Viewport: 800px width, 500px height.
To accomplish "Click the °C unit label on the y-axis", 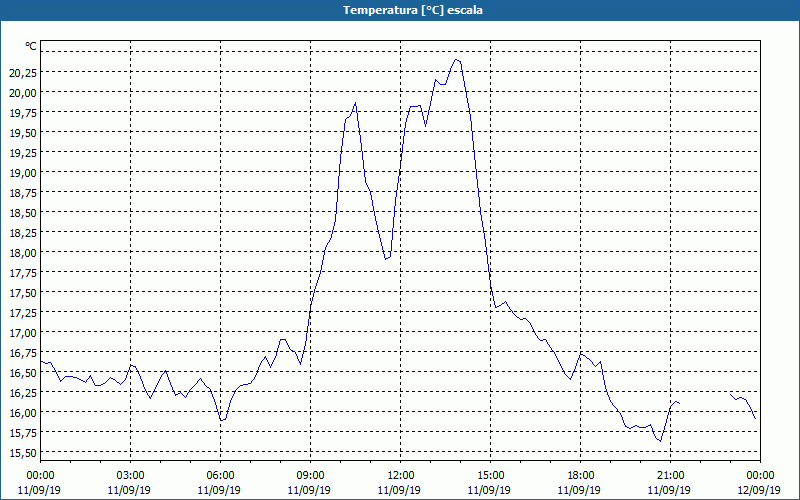I will click(x=31, y=46).
